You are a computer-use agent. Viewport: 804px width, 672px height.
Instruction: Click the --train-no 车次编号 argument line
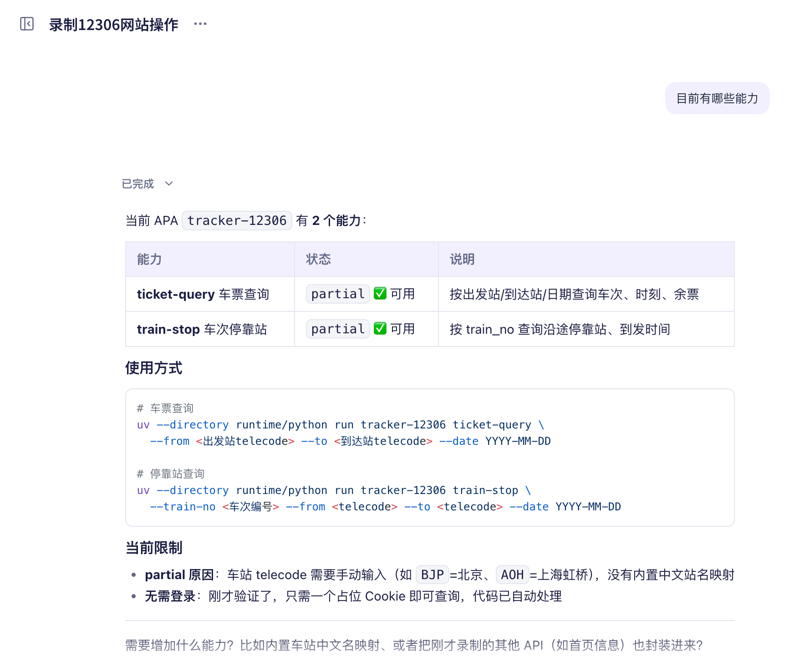pyautogui.click(x=385, y=507)
